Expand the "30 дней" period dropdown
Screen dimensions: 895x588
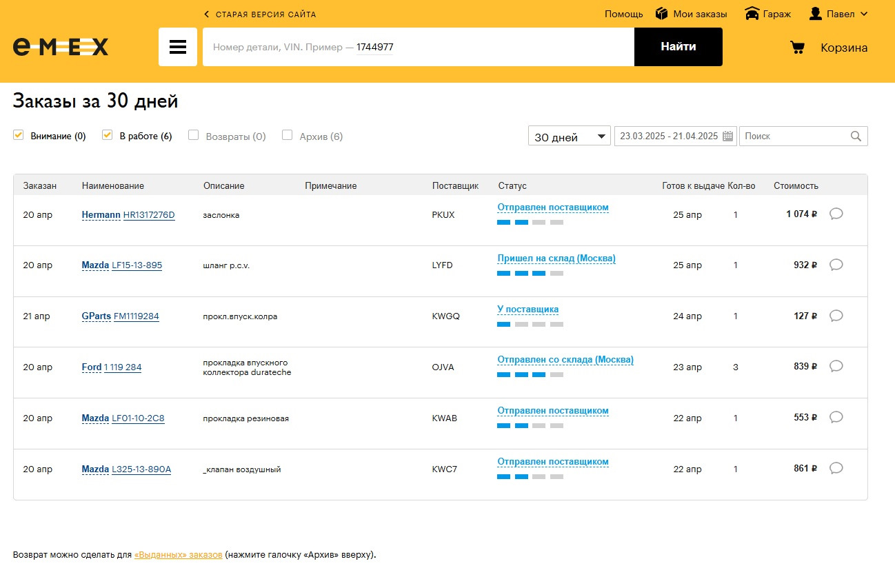(x=570, y=136)
